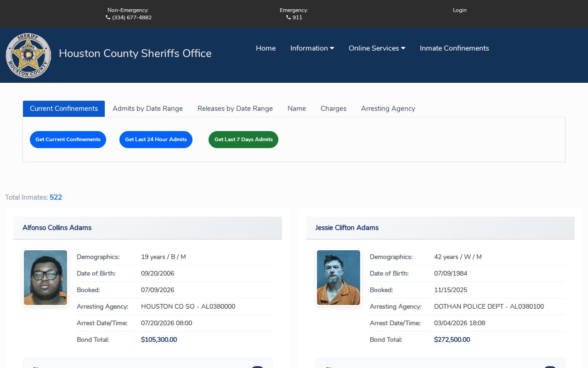Go to the Home page
The image size is (588, 368).
coord(266,48)
